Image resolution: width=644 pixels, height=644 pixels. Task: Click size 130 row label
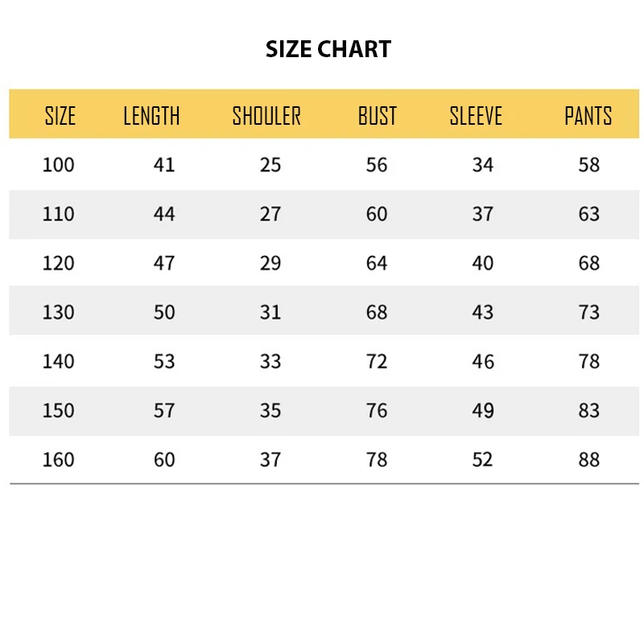pyautogui.click(x=58, y=312)
